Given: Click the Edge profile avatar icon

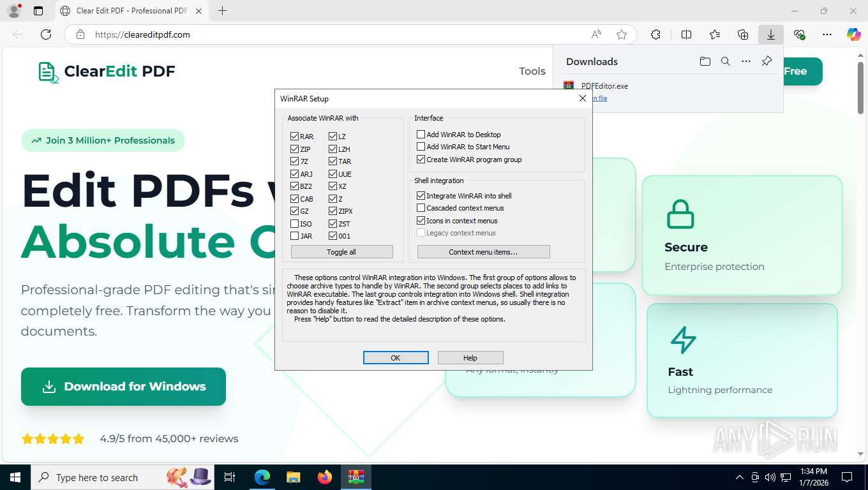Looking at the screenshot, I should (13, 11).
